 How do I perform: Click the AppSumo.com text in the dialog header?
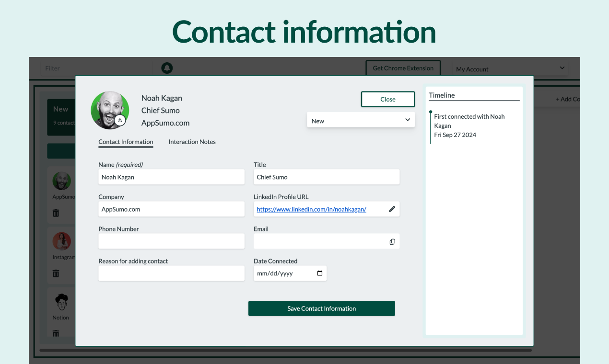point(165,123)
